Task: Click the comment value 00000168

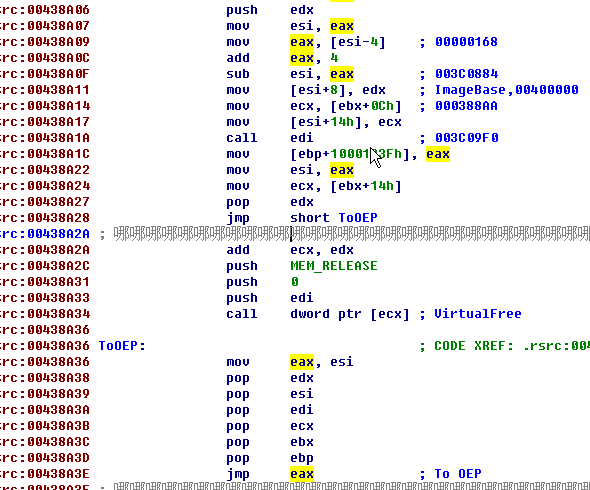Action: (x=466, y=42)
